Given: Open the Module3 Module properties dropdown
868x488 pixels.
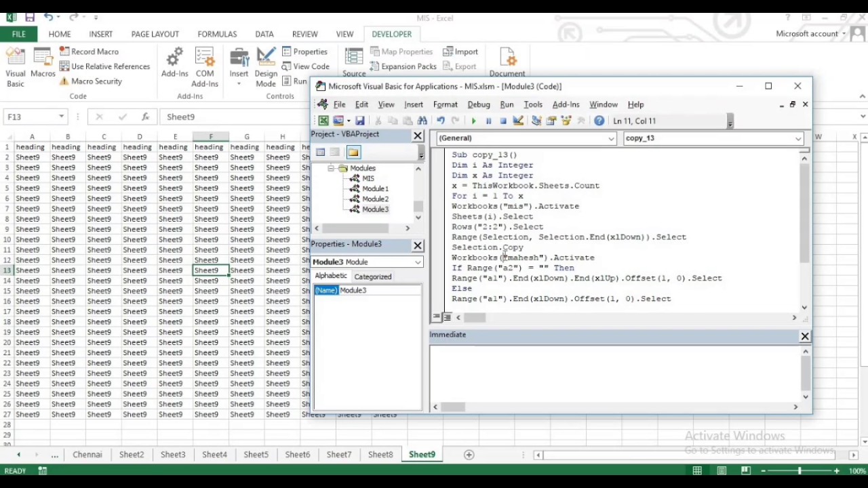Looking at the screenshot, I should tap(418, 262).
